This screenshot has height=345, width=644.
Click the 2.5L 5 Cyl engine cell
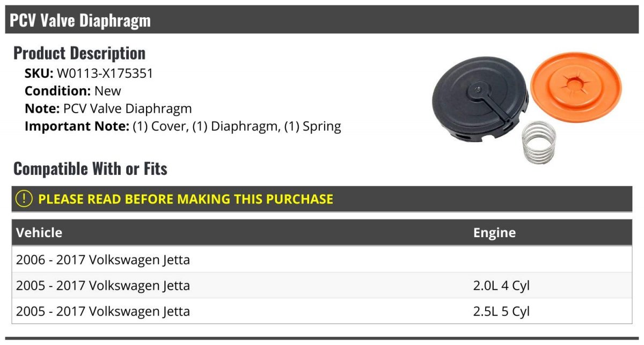(x=501, y=311)
